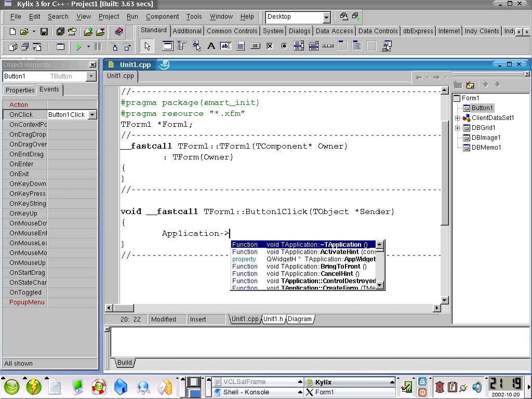Screen dimensions: 532x399
Task: Select the TLabel 'A' component icon
Action: 211,46
